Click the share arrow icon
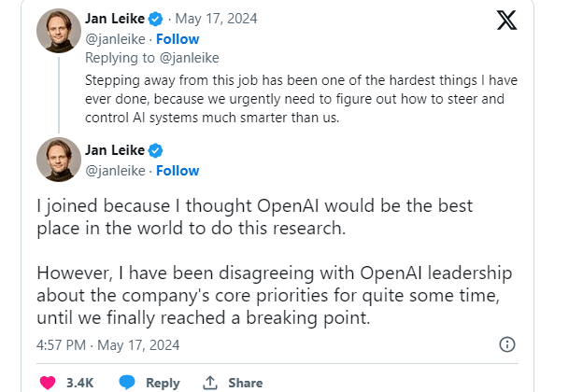This screenshot has width=583, height=392. coord(210,383)
